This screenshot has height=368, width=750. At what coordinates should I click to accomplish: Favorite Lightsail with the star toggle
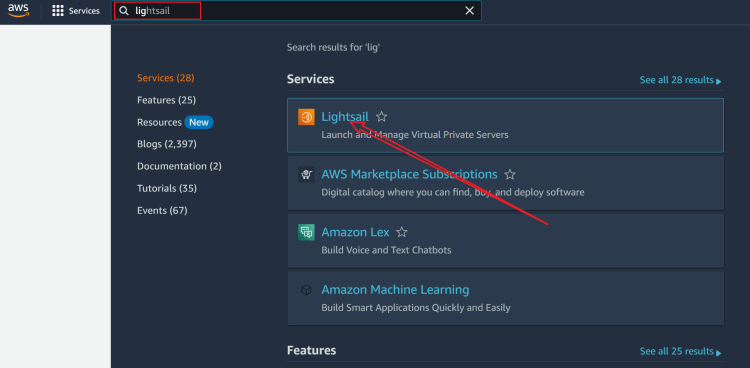(381, 116)
